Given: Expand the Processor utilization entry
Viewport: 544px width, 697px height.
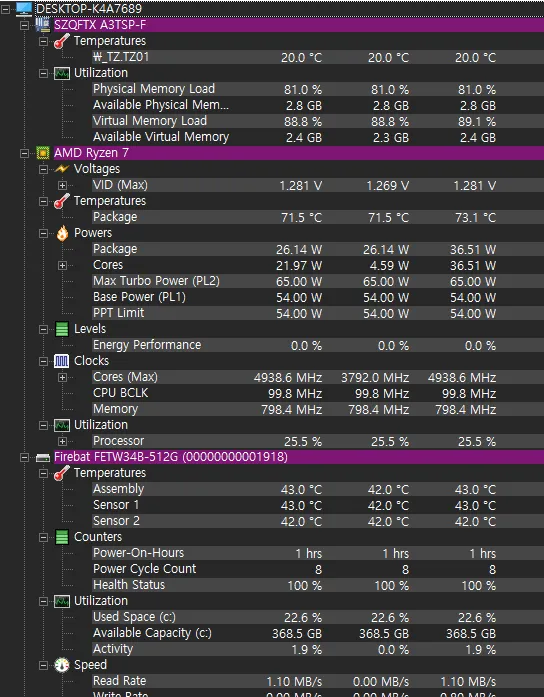Looking at the screenshot, I should point(62,441).
